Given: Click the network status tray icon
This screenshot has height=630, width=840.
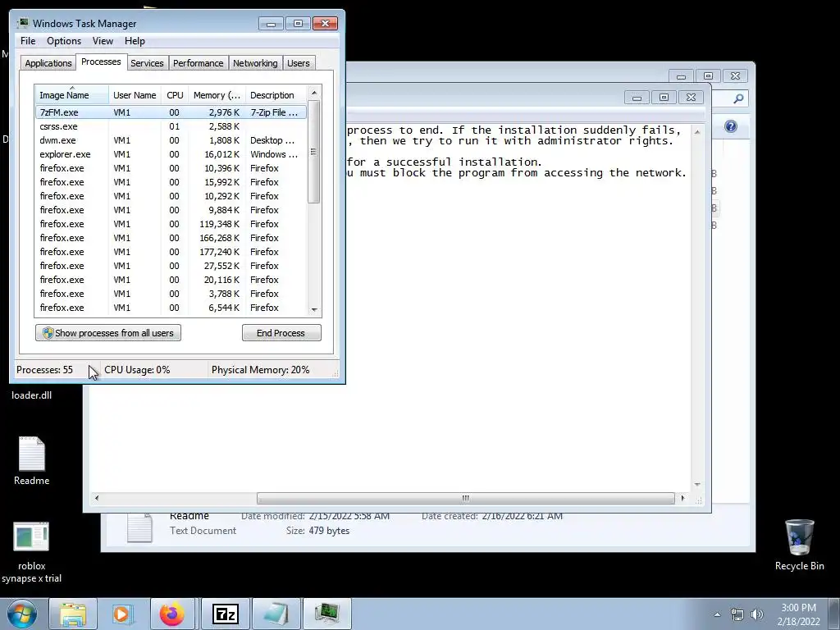Looking at the screenshot, I should click(x=737, y=614).
